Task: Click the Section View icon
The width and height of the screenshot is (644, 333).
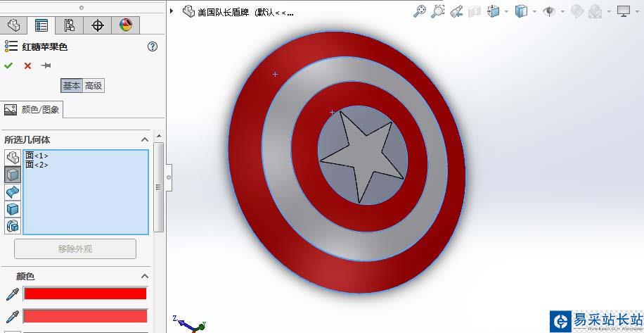Action: tap(475, 11)
